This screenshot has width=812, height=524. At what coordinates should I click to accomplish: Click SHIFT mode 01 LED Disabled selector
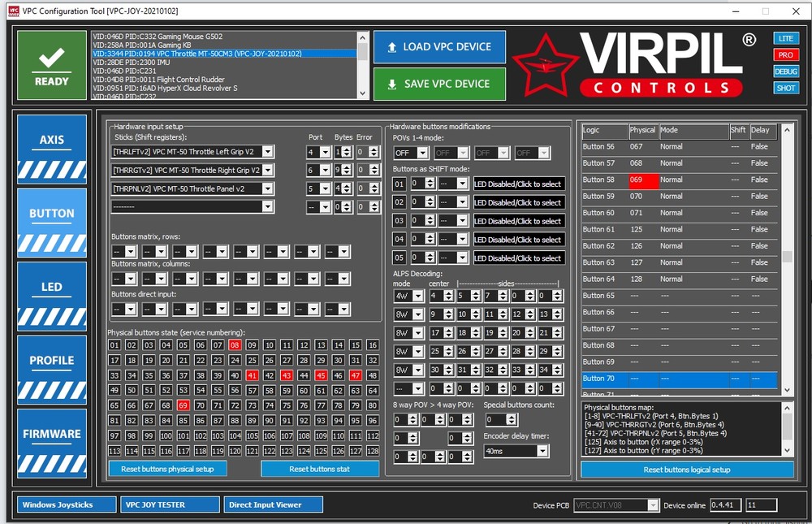pyautogui.click(x=518, y=184)
